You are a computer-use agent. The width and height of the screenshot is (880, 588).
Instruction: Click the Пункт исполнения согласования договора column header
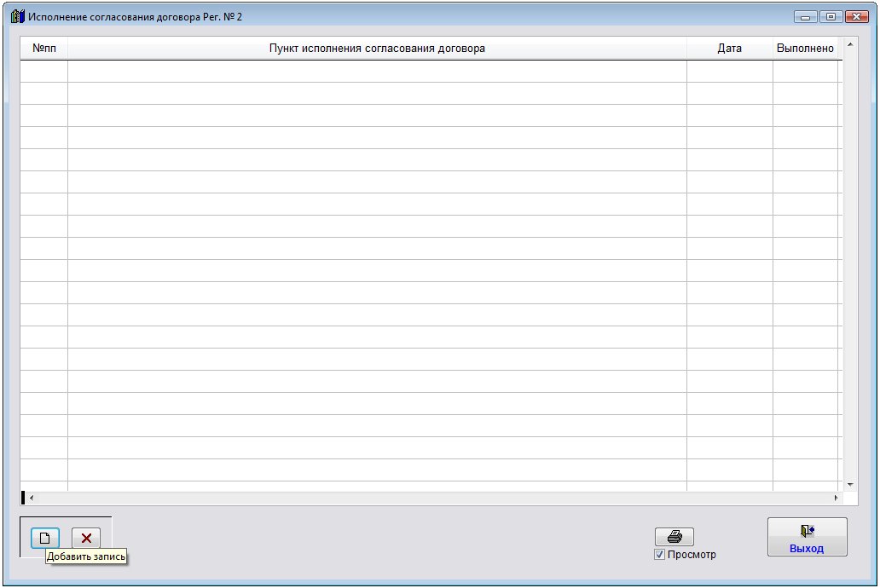click(x=377, y=49)
